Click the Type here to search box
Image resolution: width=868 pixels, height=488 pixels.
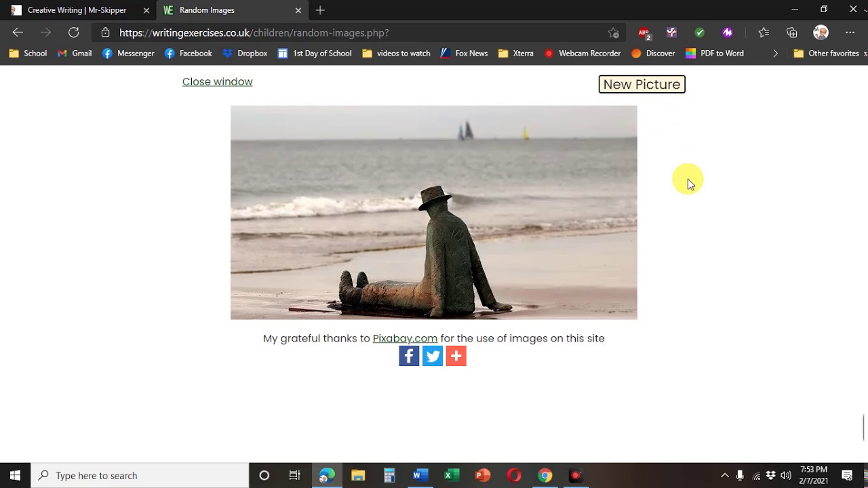[140, 475]
